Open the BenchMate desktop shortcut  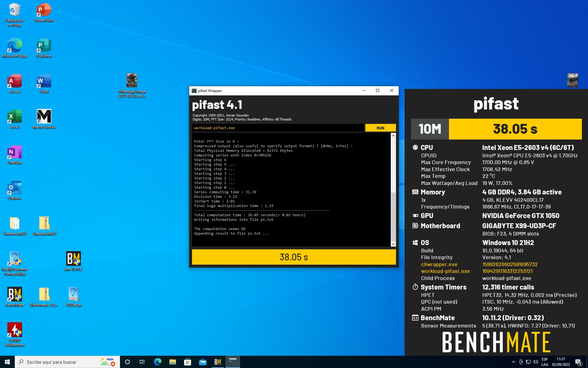(14, 297)
